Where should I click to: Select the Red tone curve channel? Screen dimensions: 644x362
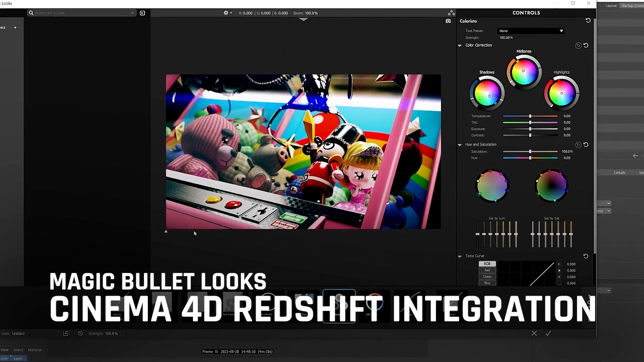[x=487, y=270]
